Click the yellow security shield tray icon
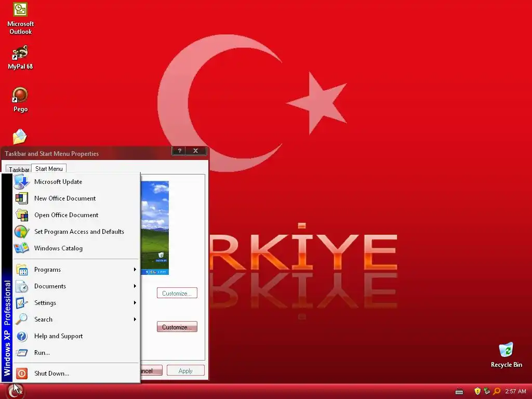The width and height of the screenshot is (532, 399). tap(477, 391)
